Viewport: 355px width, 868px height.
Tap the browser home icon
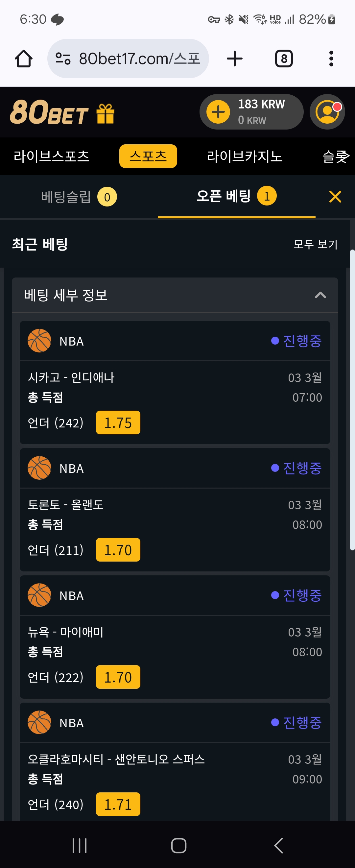coord(24,59)
